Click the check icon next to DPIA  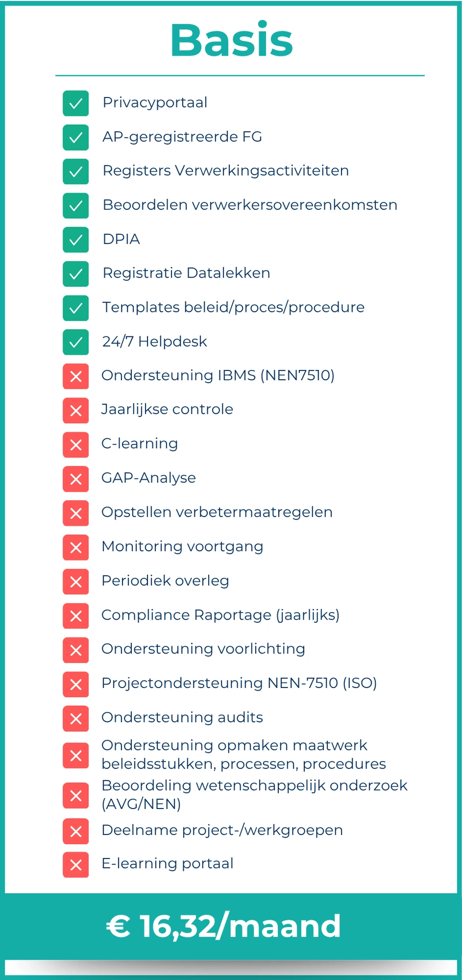pyautogui.click(x=76, y=239)
